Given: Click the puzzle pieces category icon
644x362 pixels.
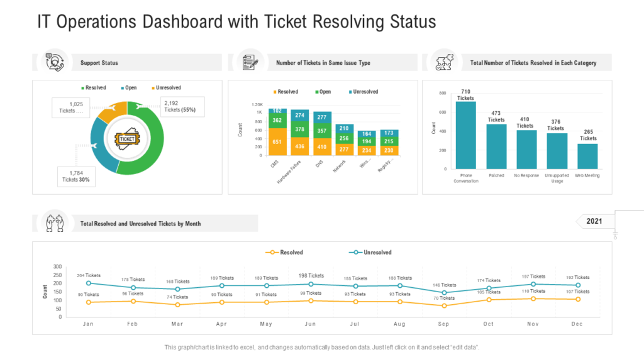Looking at the screenshot, I should pyautogui.click(x=445, y=62).
